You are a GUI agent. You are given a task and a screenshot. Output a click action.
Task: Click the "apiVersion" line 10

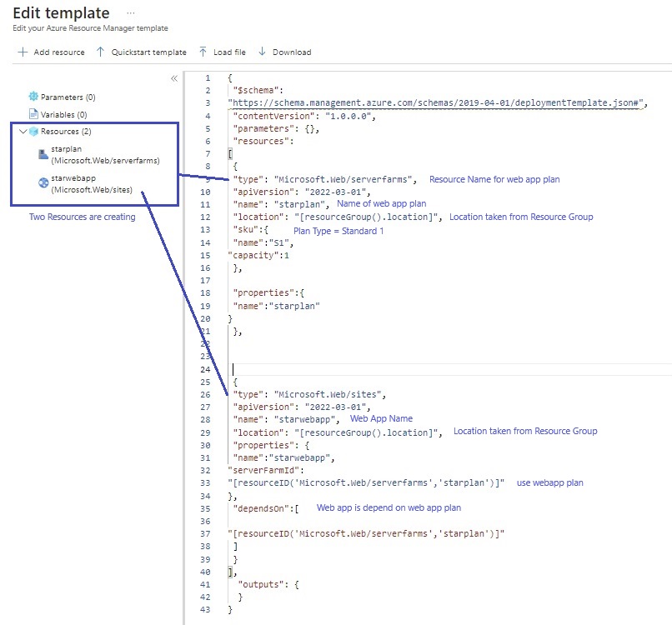pos(301,192)
